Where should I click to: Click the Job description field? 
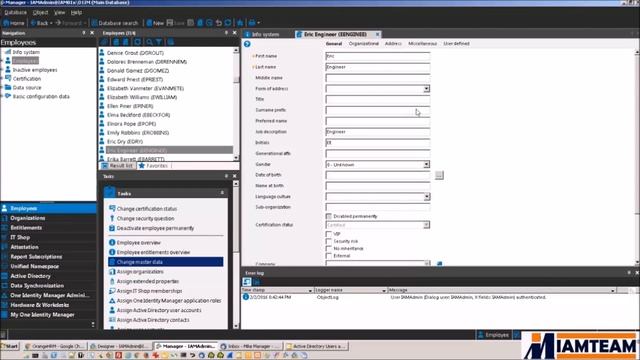pyautogui.click(x=378, y=132)
